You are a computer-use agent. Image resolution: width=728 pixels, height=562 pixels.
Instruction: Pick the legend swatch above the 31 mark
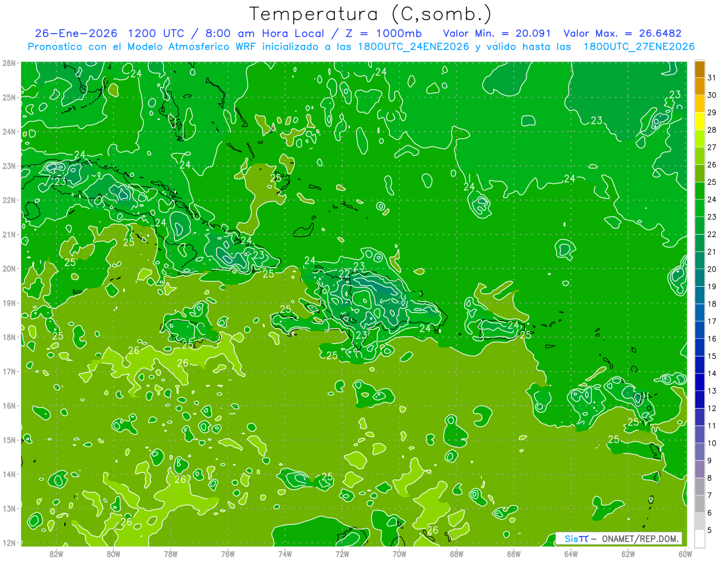click(x=700, y=69)
